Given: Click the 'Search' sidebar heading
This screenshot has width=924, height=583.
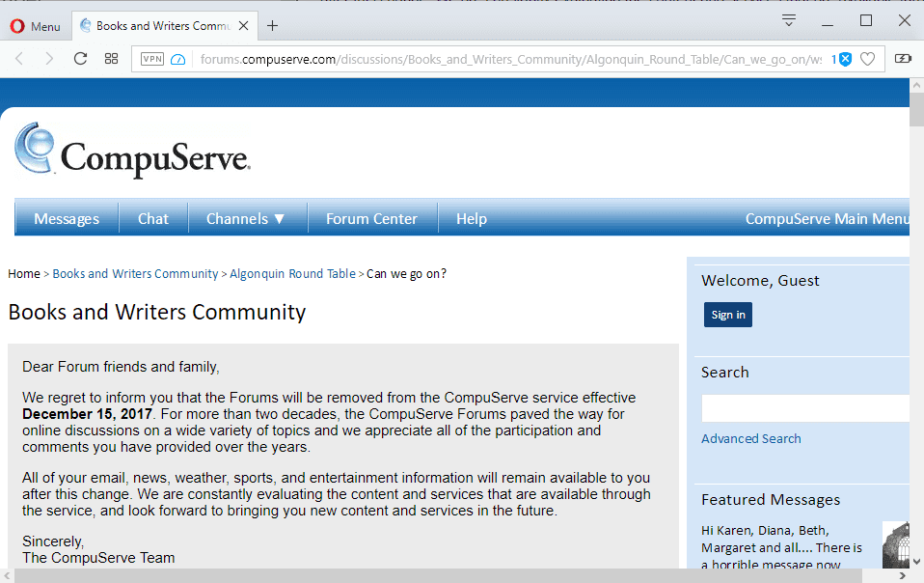Looking at the screenshot, I should point(724,373).
